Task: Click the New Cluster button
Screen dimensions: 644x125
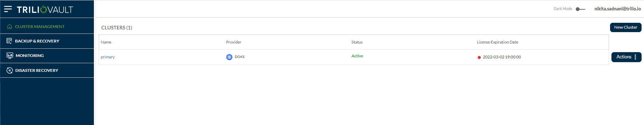Action: (626, 27)
